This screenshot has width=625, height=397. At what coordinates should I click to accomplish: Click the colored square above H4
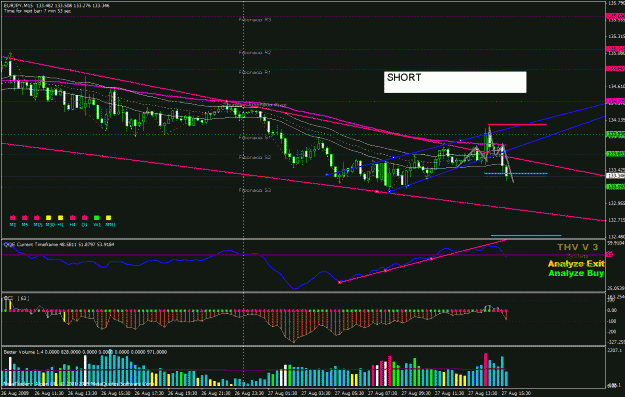pyautogui.click(x=72, y=218)
